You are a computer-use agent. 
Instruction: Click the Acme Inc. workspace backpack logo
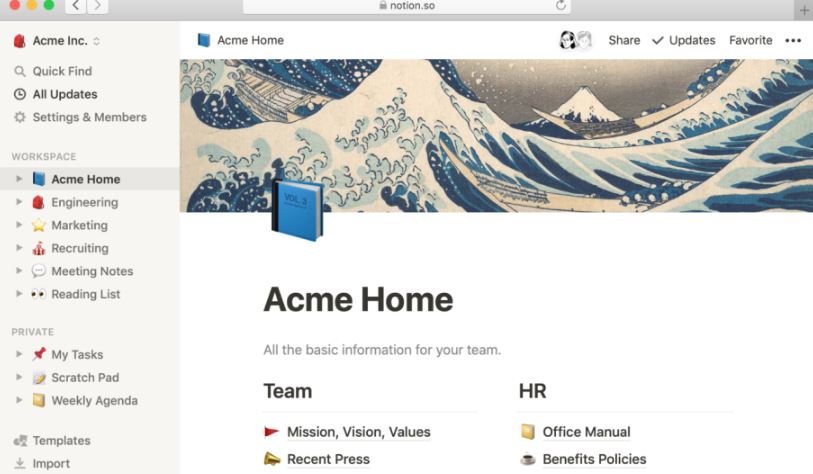click(20, 41)
